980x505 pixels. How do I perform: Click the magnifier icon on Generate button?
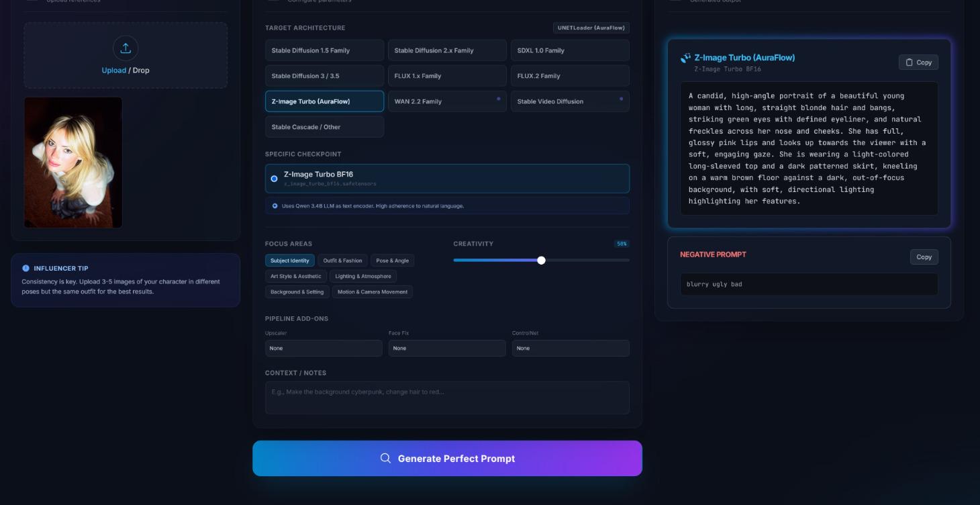click(x=385, y=458)
